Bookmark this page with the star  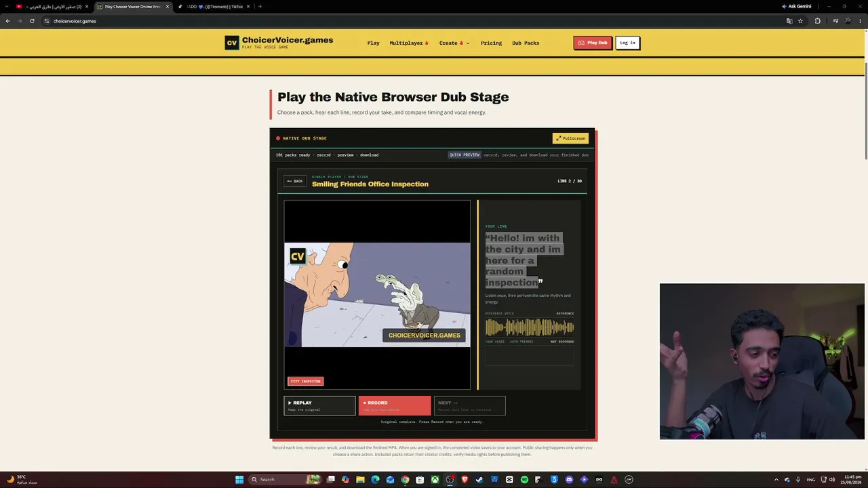coord(800,21)
